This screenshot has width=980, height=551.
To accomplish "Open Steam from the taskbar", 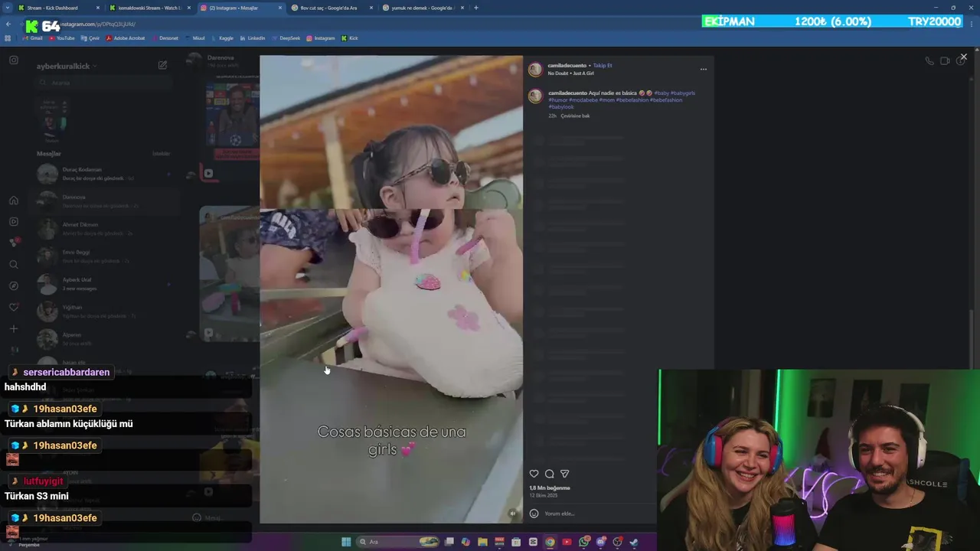I will 634,542.
